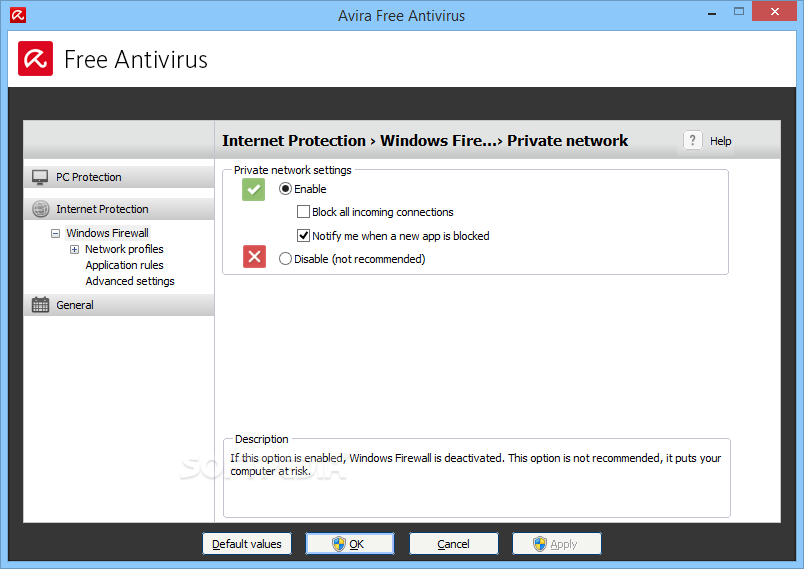Click the question mark help icon
Image resolution: width=804 pixels, height=569 pixels.
692,141
